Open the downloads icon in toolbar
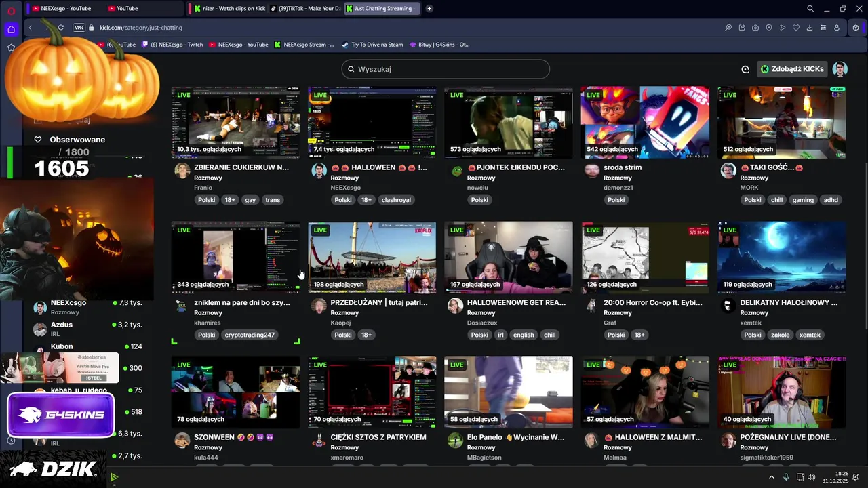This screenshot has height=488, width=868. pyautogui.click(x=810, y=28)
